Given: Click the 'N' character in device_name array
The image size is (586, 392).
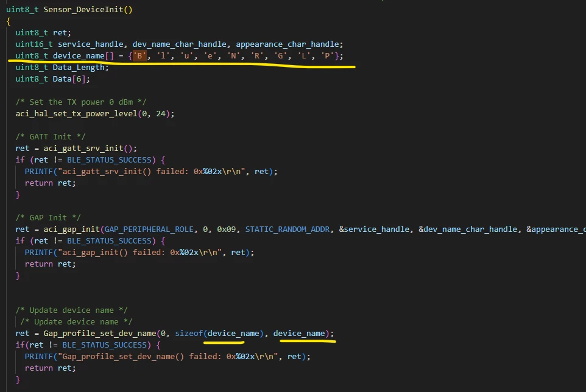Looking at the screenshot, I should point(233,55).
